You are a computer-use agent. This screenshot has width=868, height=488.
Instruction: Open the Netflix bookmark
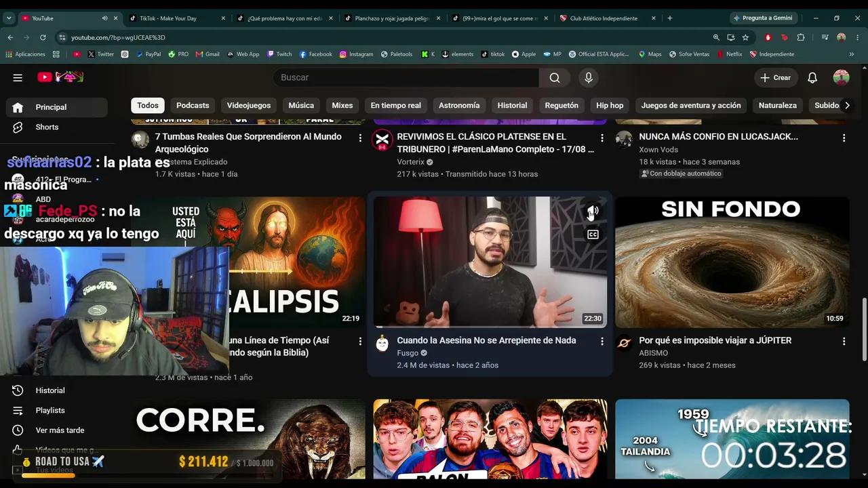tap(729, 54)
